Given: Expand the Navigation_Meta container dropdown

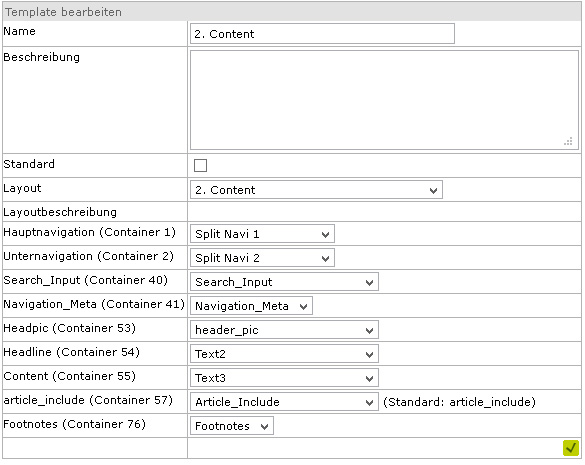Looking at the screenshot, I should tap(251, 306).
